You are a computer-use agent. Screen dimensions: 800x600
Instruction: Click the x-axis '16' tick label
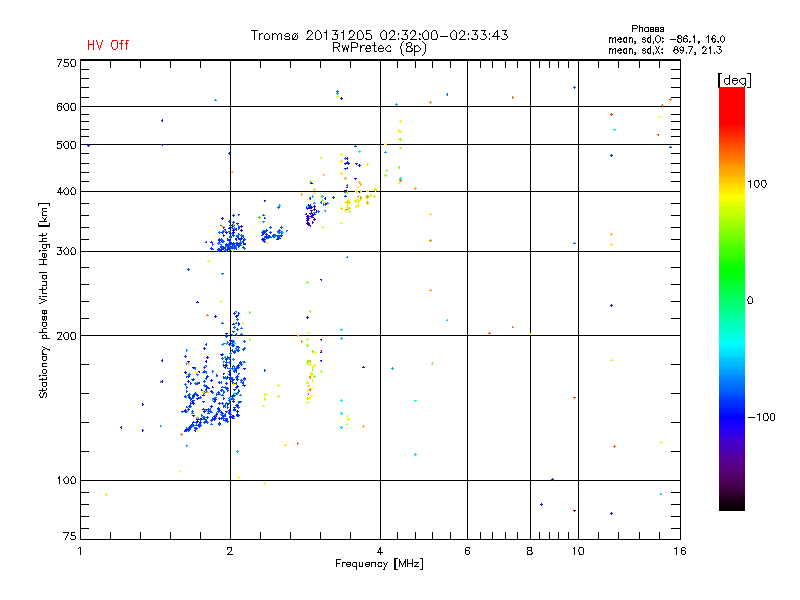click(680, 551)
